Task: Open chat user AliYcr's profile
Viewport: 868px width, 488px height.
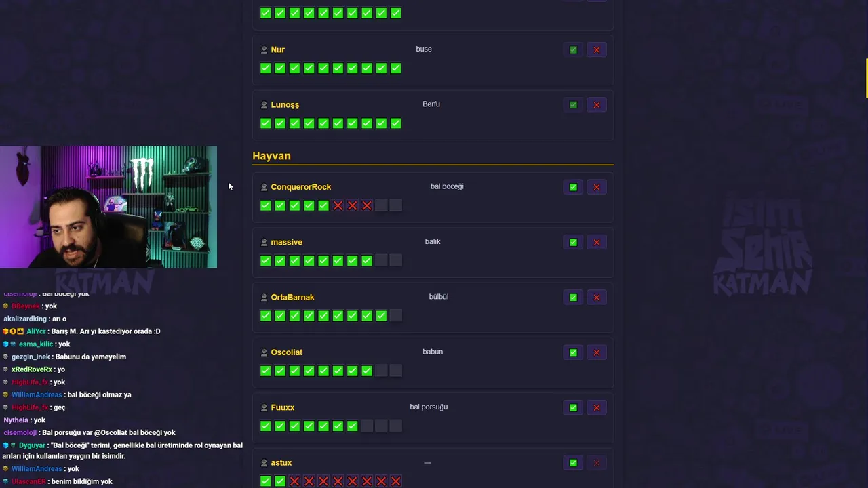Action: point(36,331)
